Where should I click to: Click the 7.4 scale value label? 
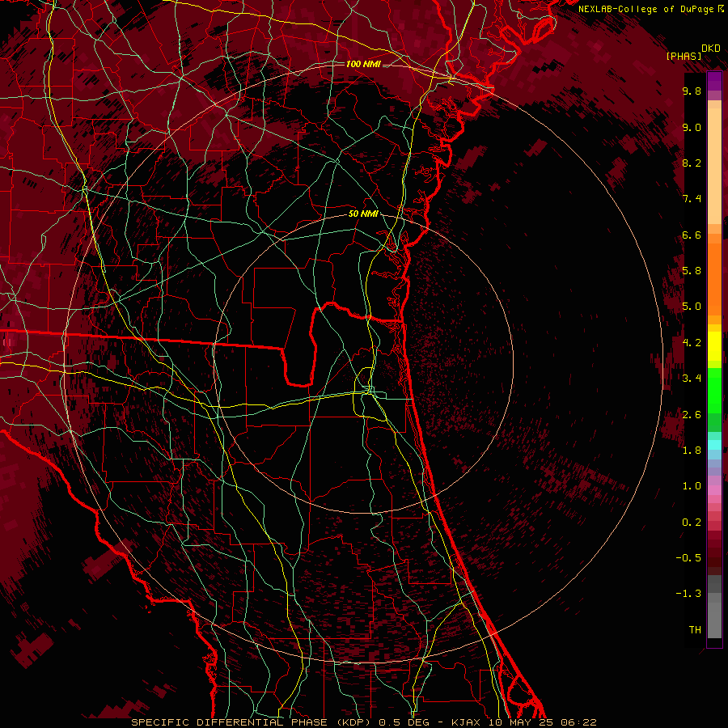[692, 199]
